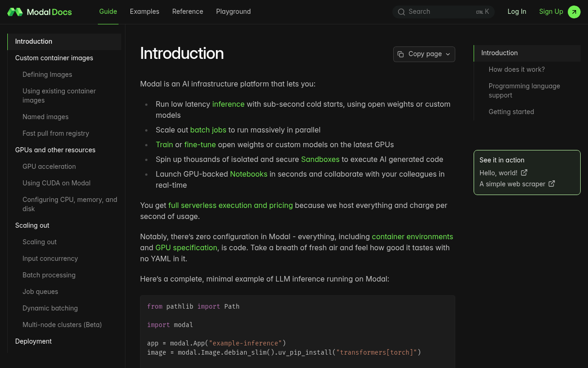Follow full serverless execution and pricing link

[231, 205]
